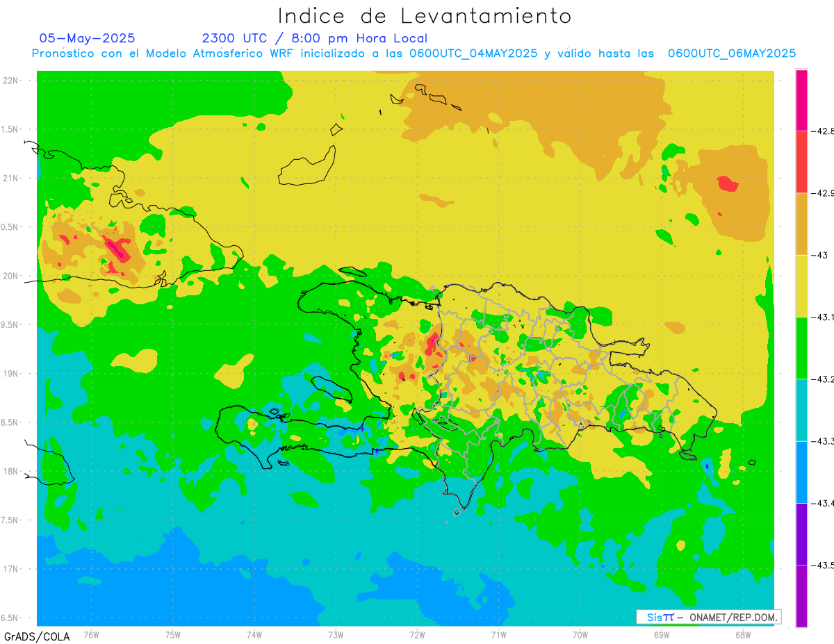Click the legend value "-42.9"
Viewport: 834px width, 644px height.
[823, 193]
